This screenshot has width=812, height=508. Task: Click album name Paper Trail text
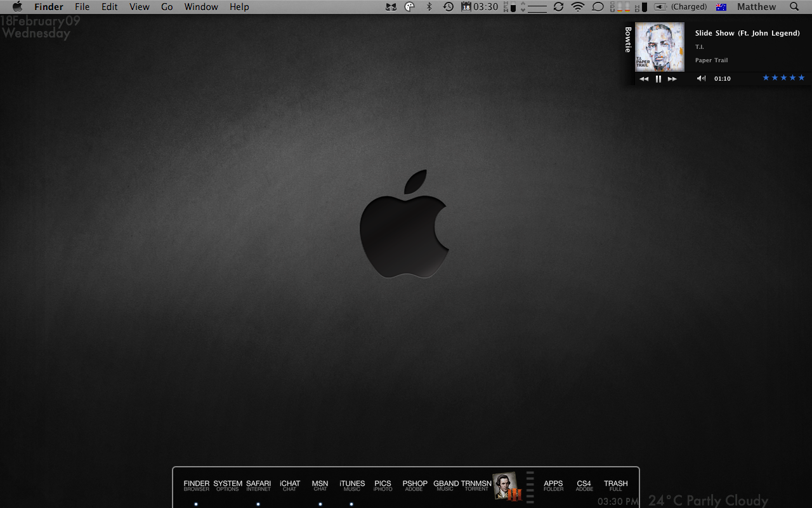[711, 60]
